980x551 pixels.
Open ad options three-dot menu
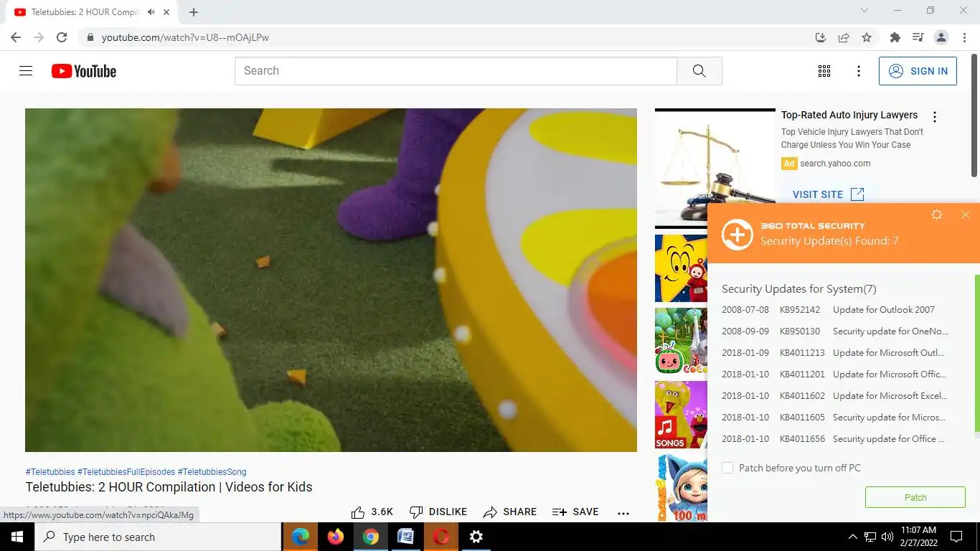[934, 117]
